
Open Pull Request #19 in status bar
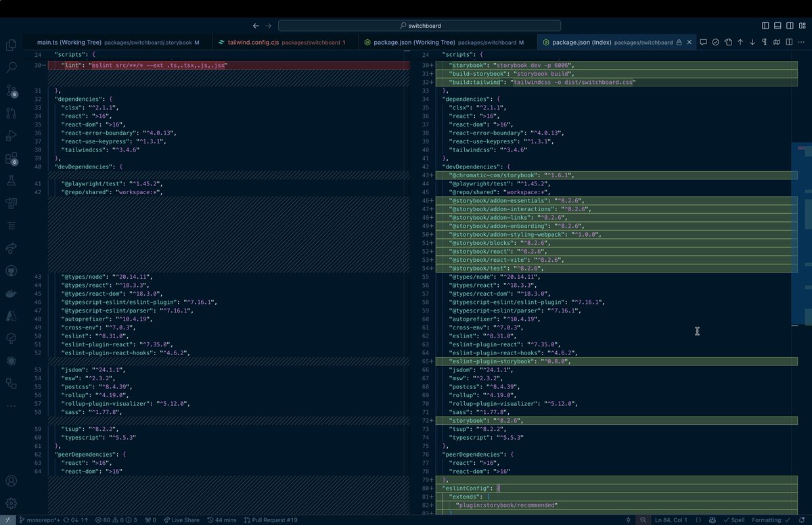271,520
